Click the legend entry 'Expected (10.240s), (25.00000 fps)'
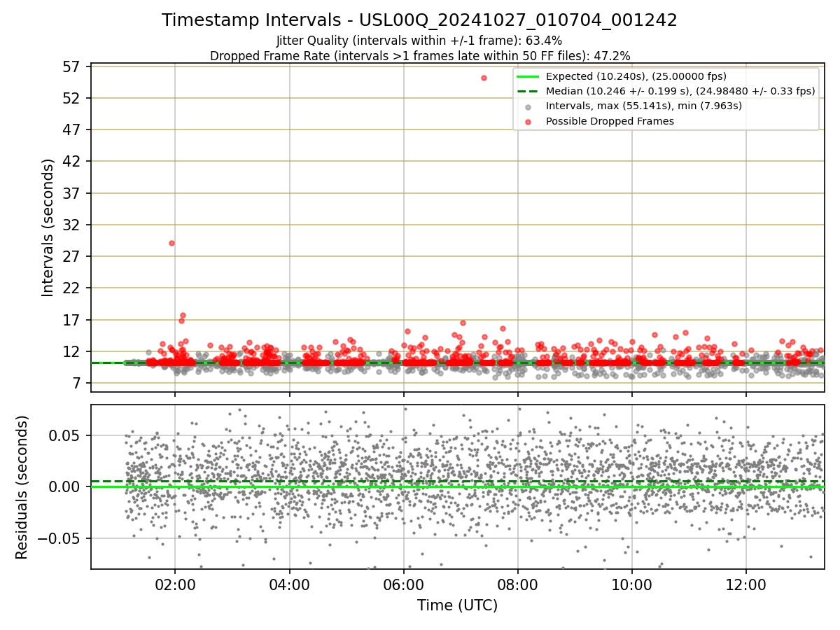 click(636, 76)
